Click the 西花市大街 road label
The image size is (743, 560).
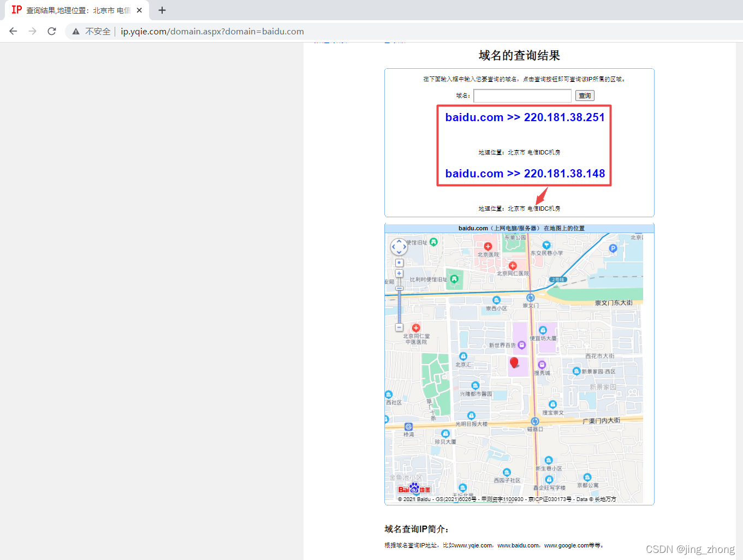(599, 356)
